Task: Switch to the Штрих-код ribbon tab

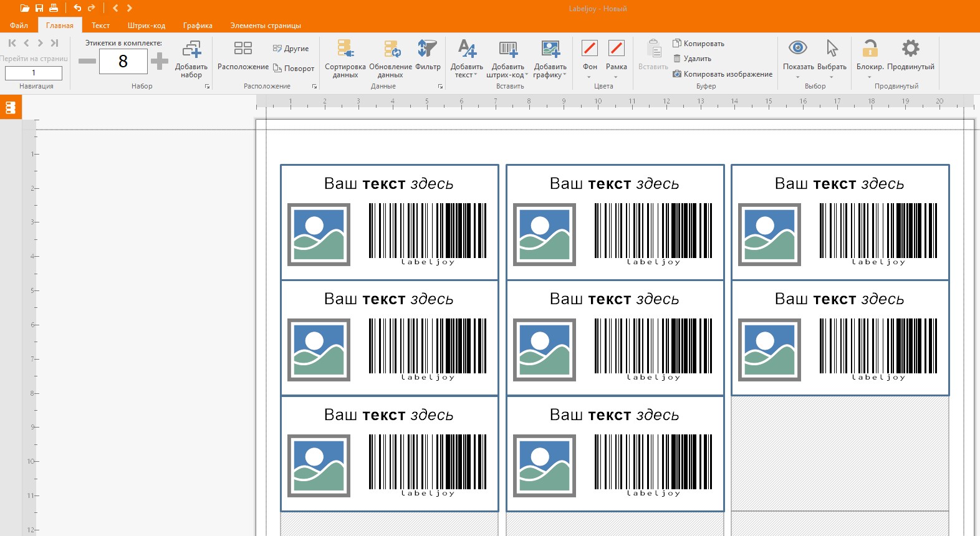Action: click(147, 26)
